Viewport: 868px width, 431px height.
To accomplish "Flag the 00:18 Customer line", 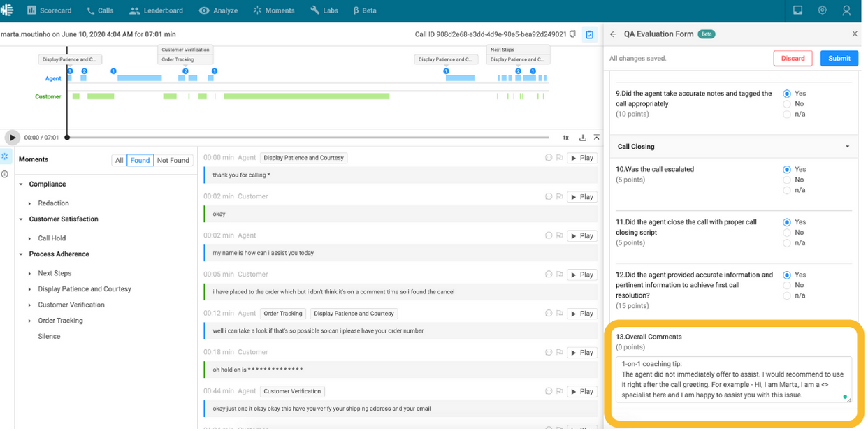I will (x=559, y=353).
